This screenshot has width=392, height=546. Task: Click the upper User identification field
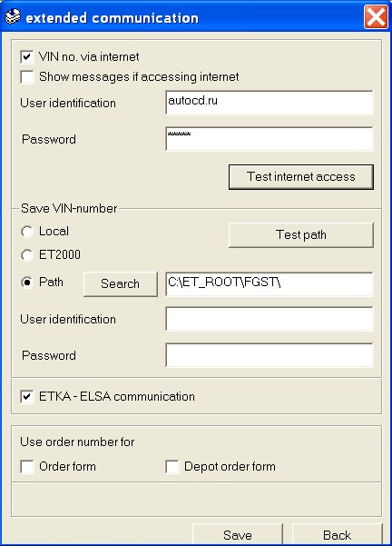[269, 103]
